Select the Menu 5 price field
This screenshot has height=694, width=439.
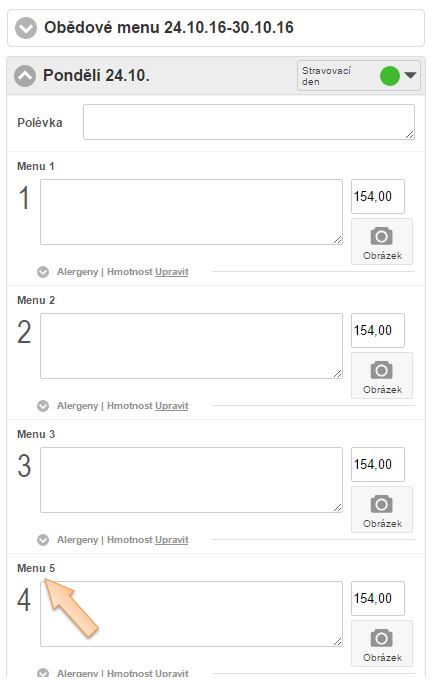coord(378,599)
